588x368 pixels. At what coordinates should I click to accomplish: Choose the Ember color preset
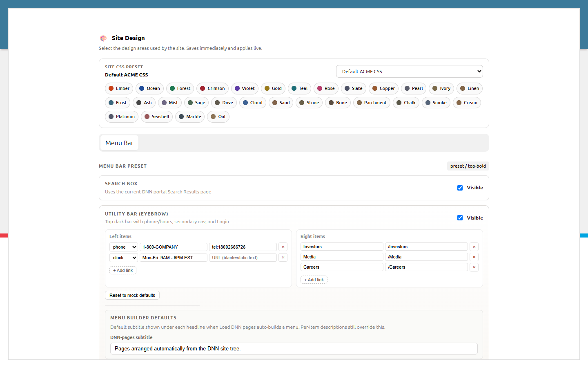119,88
